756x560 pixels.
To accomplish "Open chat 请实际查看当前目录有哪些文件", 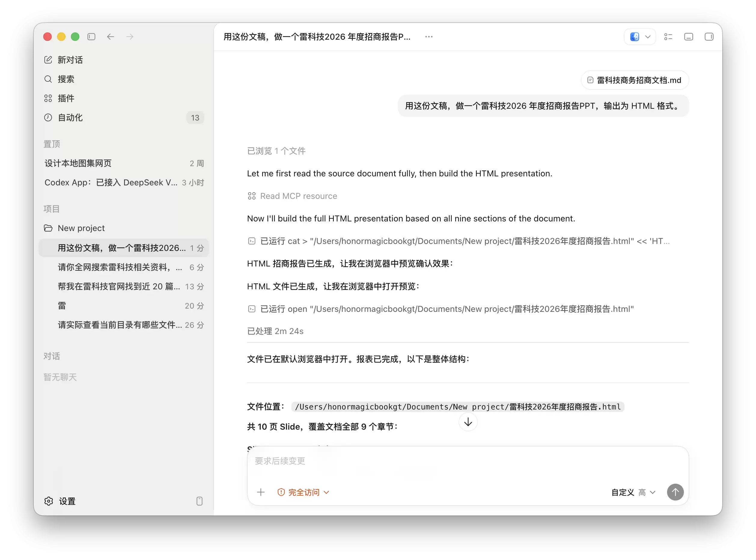I will (x=124, y=325).
